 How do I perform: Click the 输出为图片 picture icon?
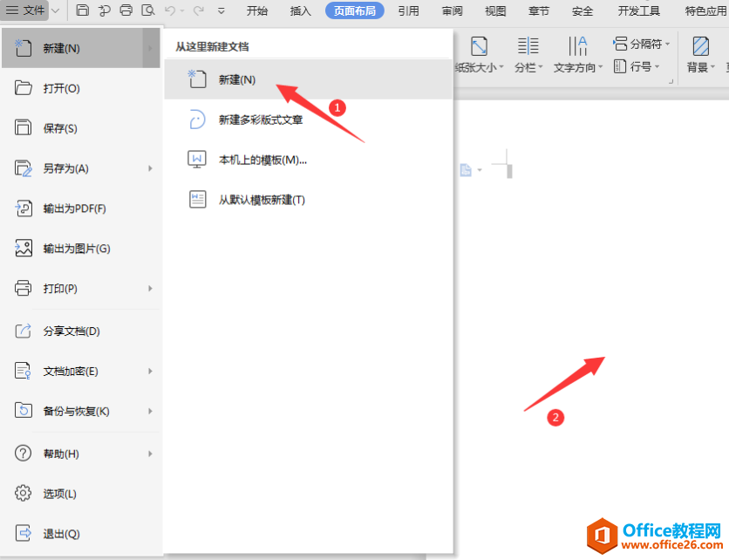tap(24, 248)
